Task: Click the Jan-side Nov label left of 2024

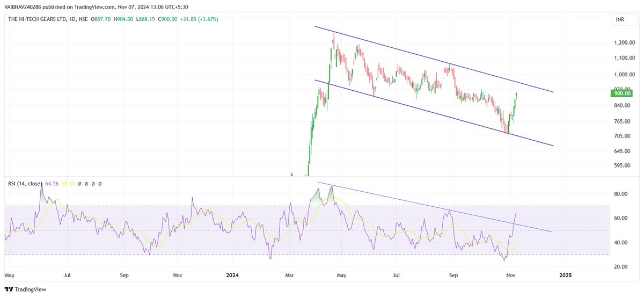Action: click(x=178, y=276)
